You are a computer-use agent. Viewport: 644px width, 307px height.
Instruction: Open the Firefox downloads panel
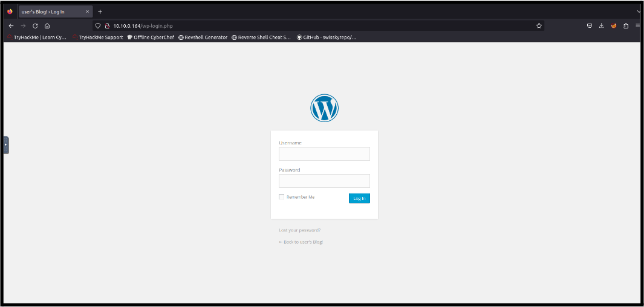coord(601,26)
